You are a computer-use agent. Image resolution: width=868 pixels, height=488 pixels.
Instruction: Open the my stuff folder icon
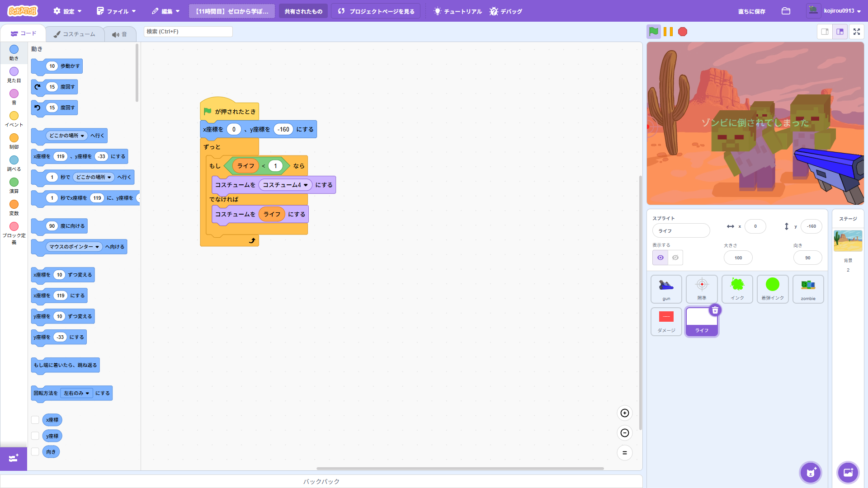click(x=786, y=11)
